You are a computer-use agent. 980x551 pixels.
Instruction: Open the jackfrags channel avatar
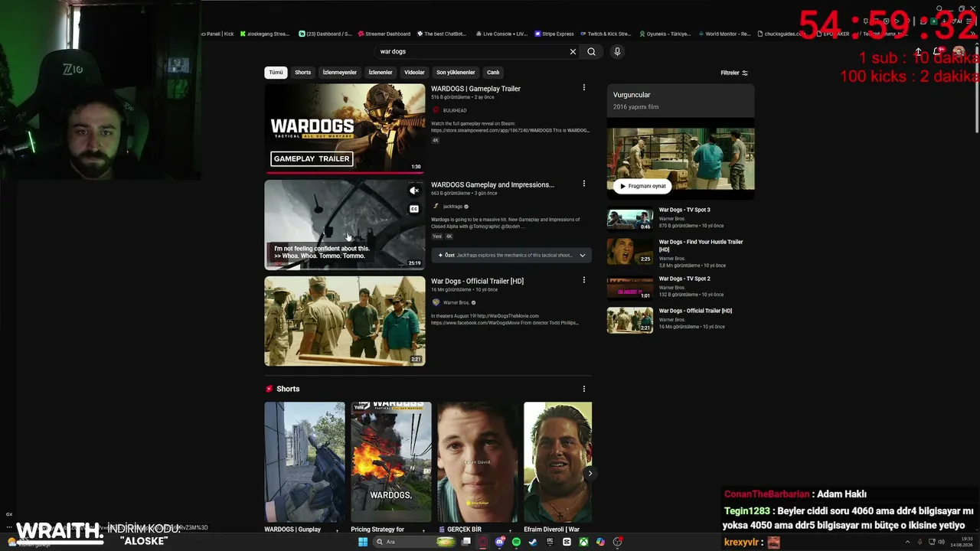tap(436, 207)
